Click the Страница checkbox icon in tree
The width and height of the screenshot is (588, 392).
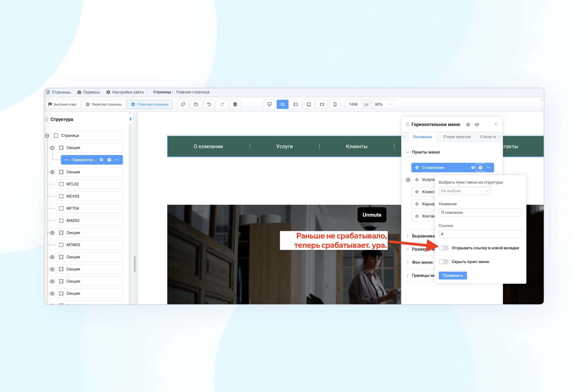(x=56, y=136)
